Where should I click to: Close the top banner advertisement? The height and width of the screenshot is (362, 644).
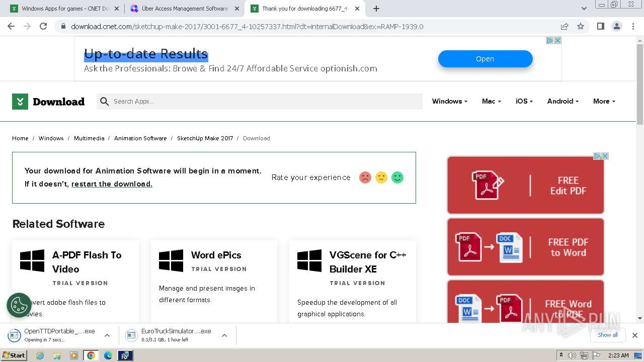557,41
